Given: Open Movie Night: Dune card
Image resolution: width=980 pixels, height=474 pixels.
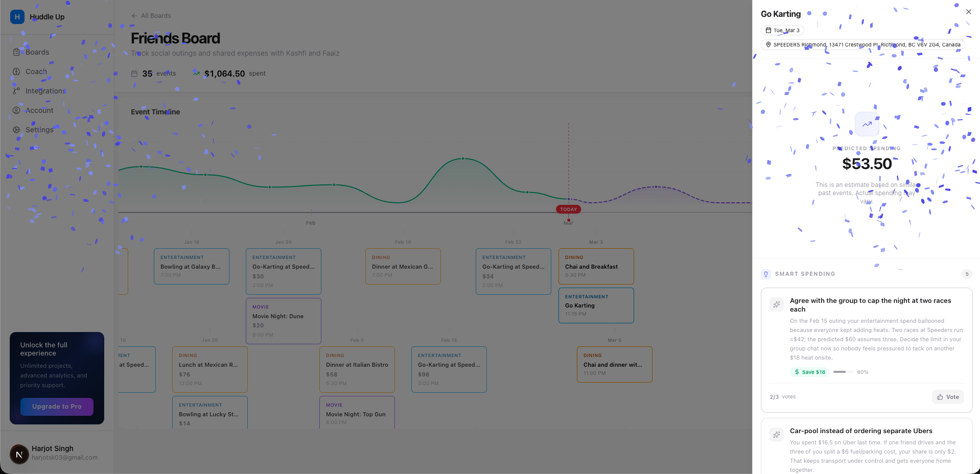Looking at the screenshot, I should [x=284, y=321].
